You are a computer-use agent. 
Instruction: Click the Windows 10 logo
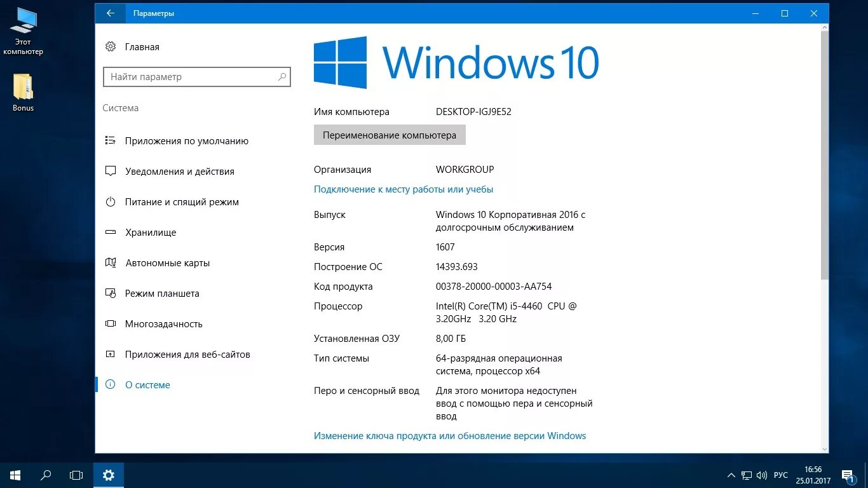[x=456, y=62]
